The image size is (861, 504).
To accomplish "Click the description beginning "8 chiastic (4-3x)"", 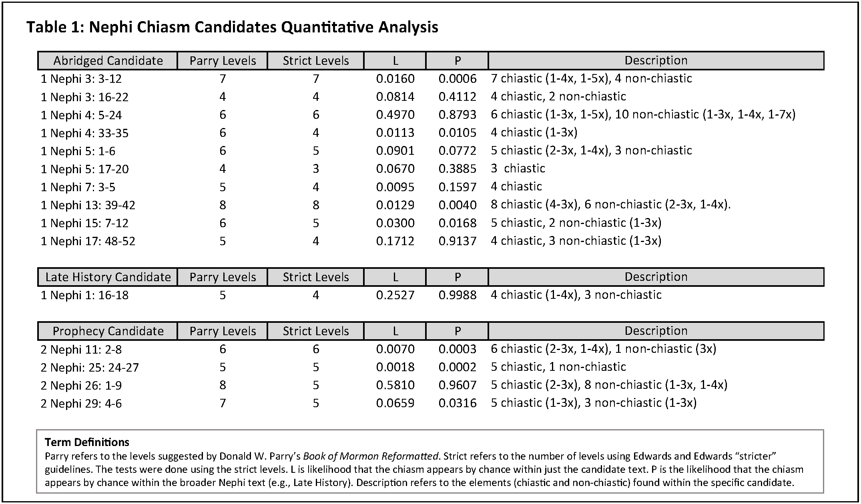I will [x=610, y=205].
